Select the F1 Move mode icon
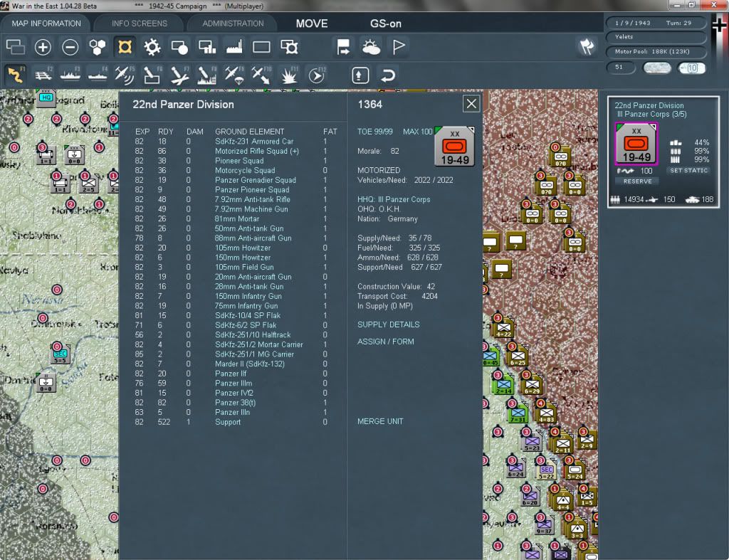This screenshot has height=560, width=729. pos(16,75)
